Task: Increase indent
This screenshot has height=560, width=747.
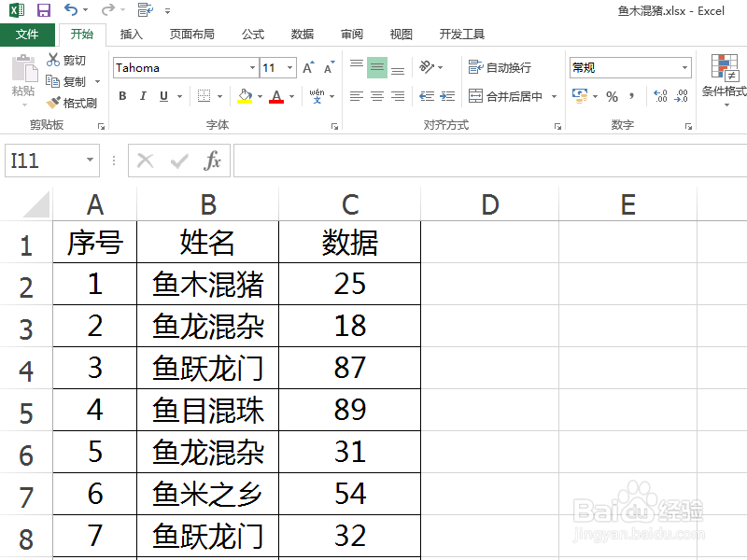Action: 447,96
